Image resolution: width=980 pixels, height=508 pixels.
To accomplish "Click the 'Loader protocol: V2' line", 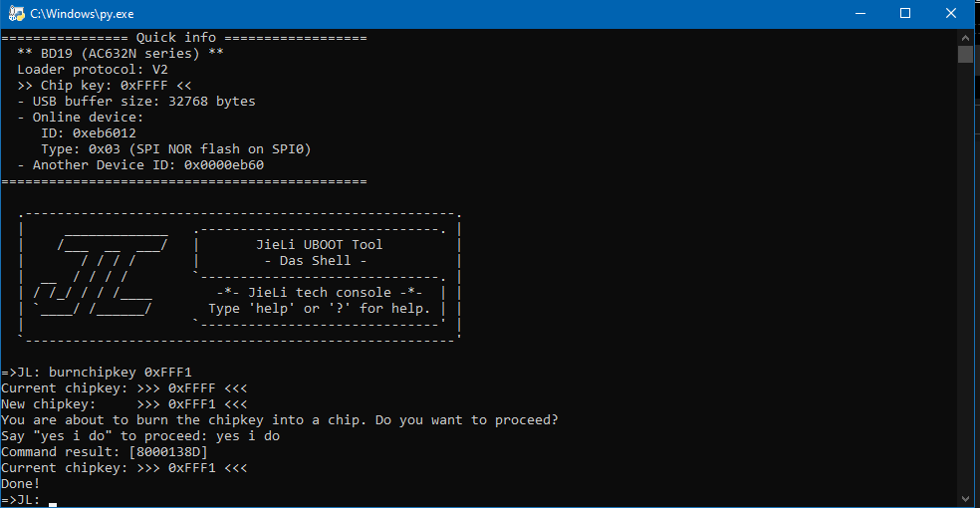I will tap(93, 70).
